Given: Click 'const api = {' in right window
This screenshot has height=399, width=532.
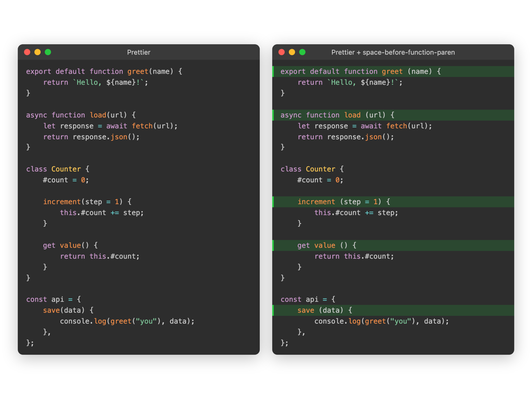Looking at the screenshot, I should point(308,299).
